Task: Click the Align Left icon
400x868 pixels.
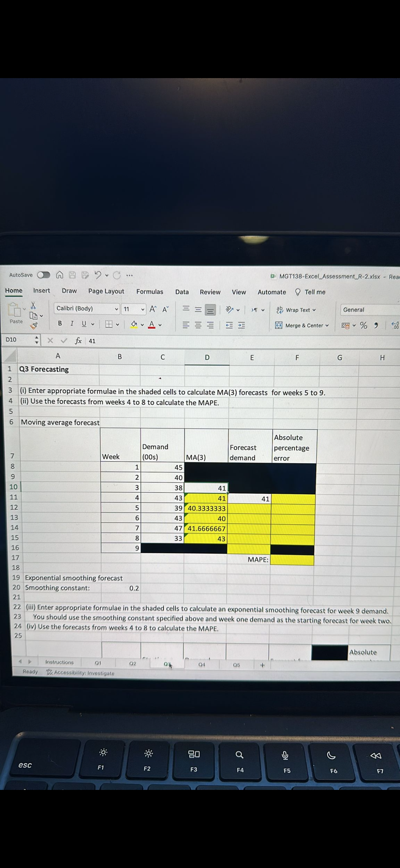Action: 186,325
